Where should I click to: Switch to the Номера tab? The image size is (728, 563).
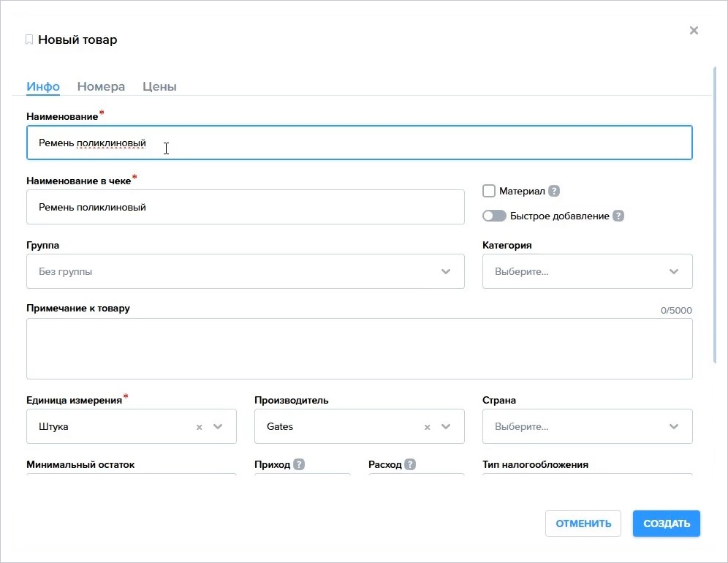101,86
